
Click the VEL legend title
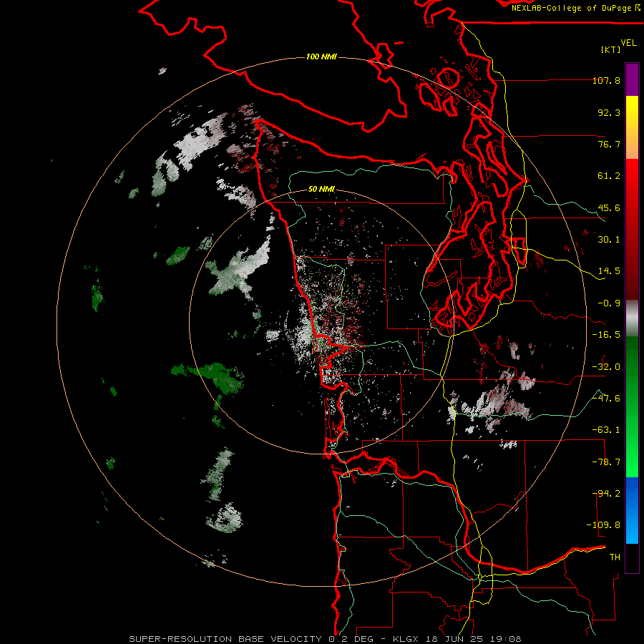click(x=628, y=43)
